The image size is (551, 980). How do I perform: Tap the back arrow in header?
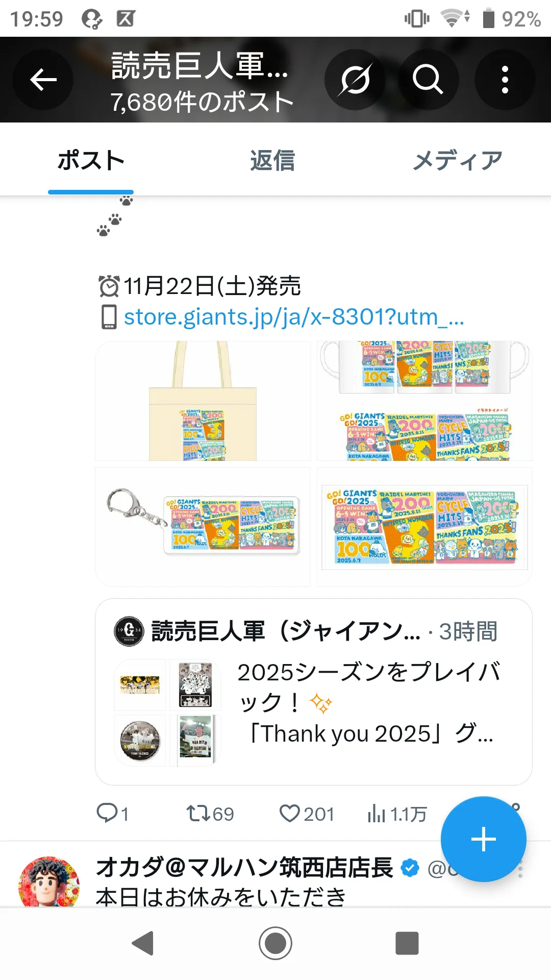click(x=43, y=80)
